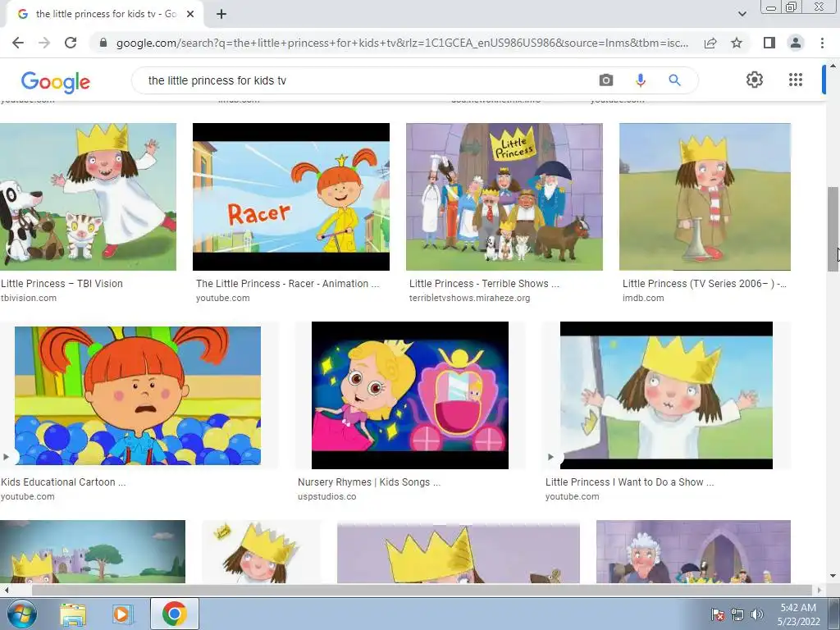
Task: Open Chrome three-dot menu
Action: tap(822, 43)
